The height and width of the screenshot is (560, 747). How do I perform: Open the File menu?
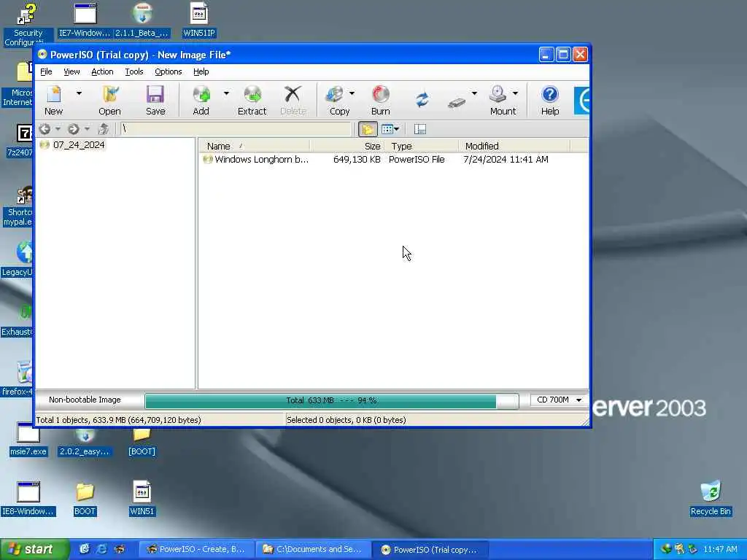click(x=46, y=71)
